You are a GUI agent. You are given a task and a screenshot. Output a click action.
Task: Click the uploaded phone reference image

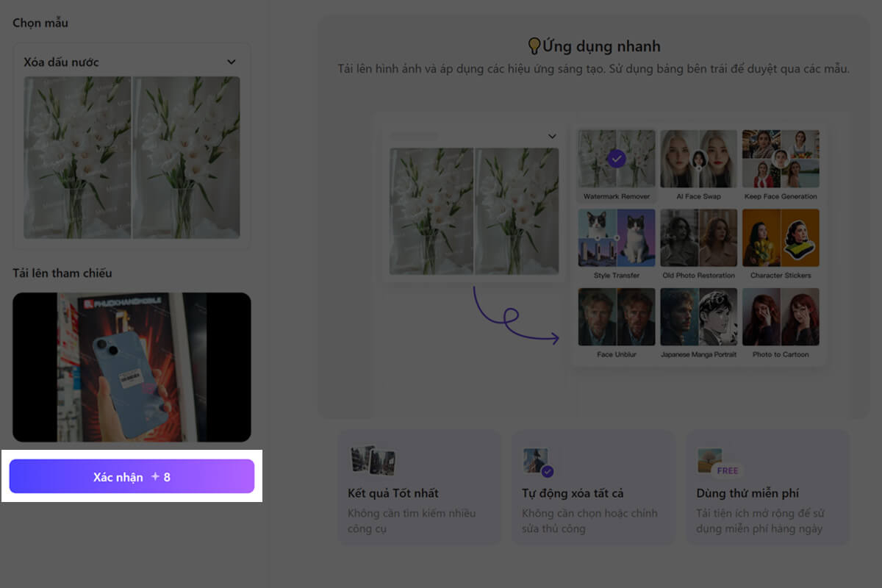[x=132, y=366]
